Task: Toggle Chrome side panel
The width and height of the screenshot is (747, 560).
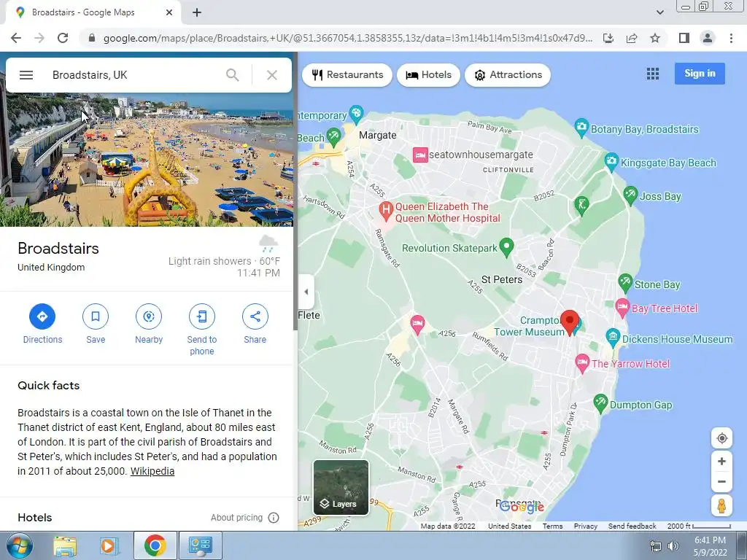Action: (684, 38)
